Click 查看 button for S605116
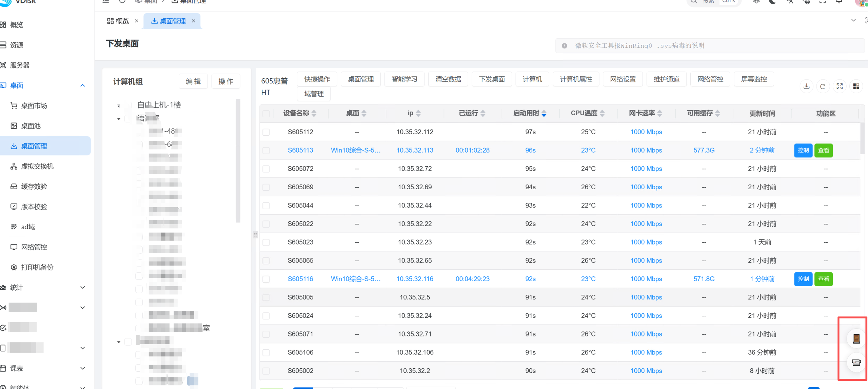 pyautogui.click(x=823, y=279)
